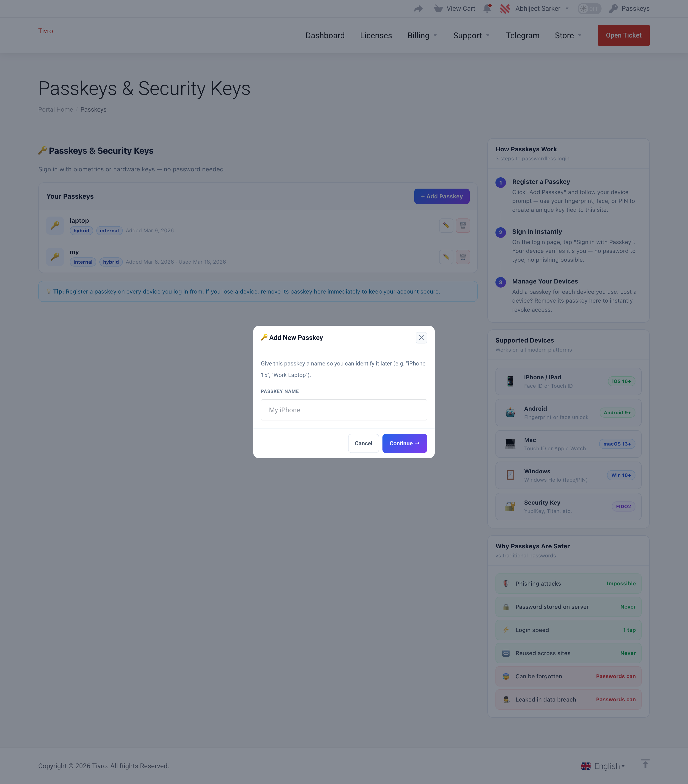Click the Open Ticket button
The width and height of the screenshot is (688, 784).
[x=623, y=35]
